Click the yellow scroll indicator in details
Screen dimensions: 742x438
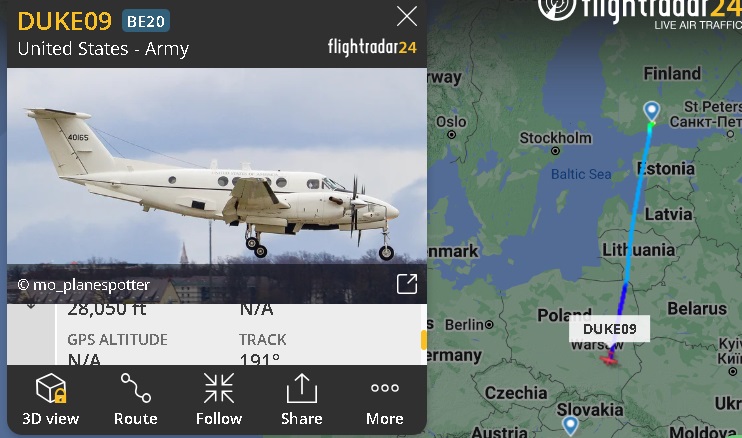[x=424, y=340]
